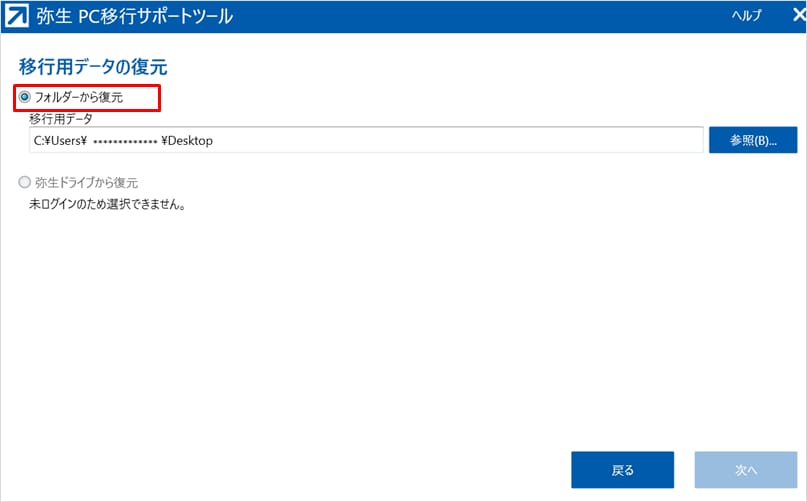Click the 移行用データの復元 heading
Viewport: 807px width, 502px height.
[92, 67]
